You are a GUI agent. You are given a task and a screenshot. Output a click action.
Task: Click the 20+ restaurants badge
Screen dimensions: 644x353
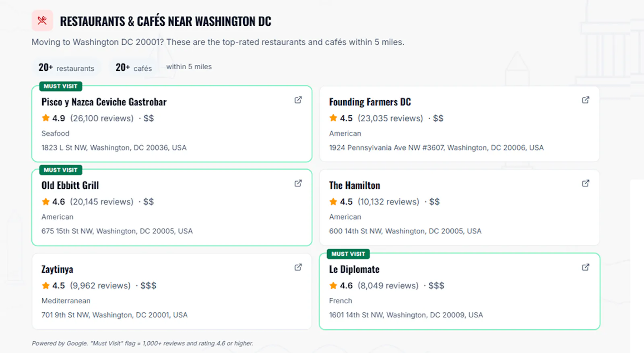pos(66,68)
